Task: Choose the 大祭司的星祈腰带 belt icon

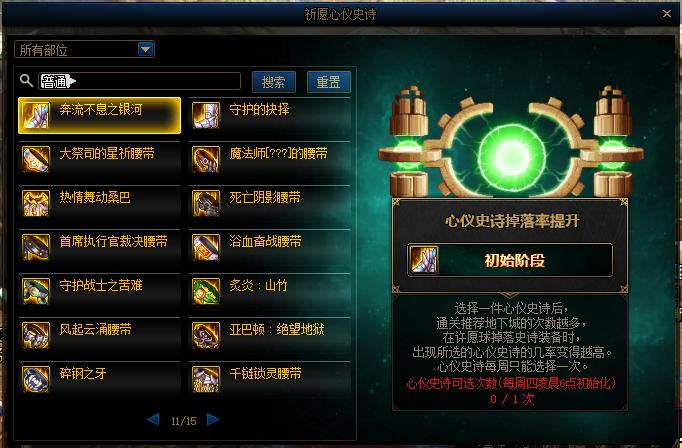Action: [x=36, y=160]
